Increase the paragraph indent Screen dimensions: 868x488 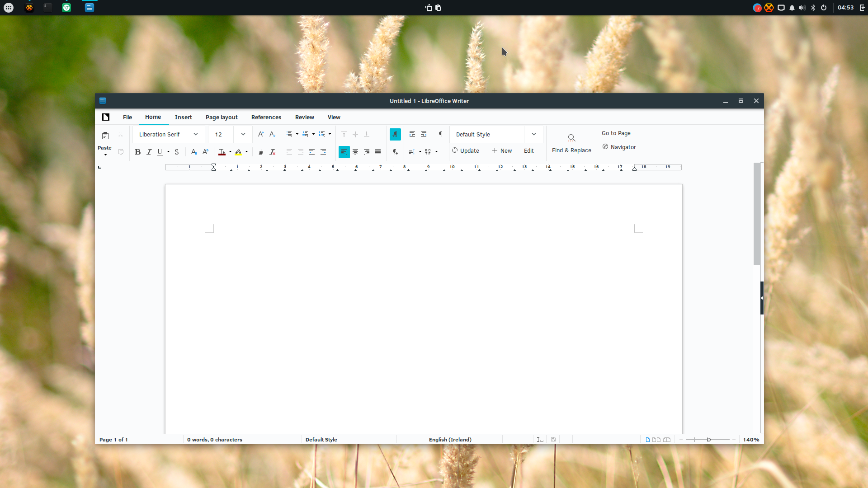[412, 134]
